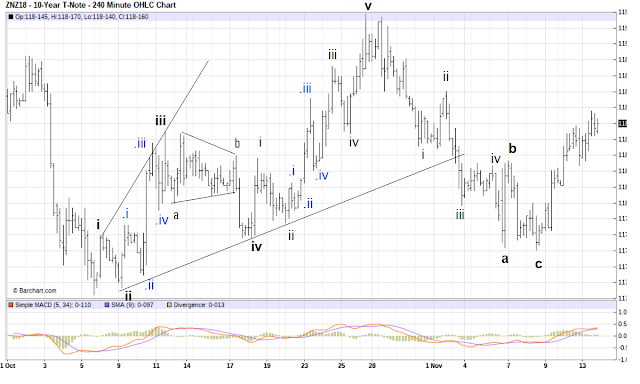Click the 25 date axis label
Screen dimensions: 640x384
[x=342, y=366]
